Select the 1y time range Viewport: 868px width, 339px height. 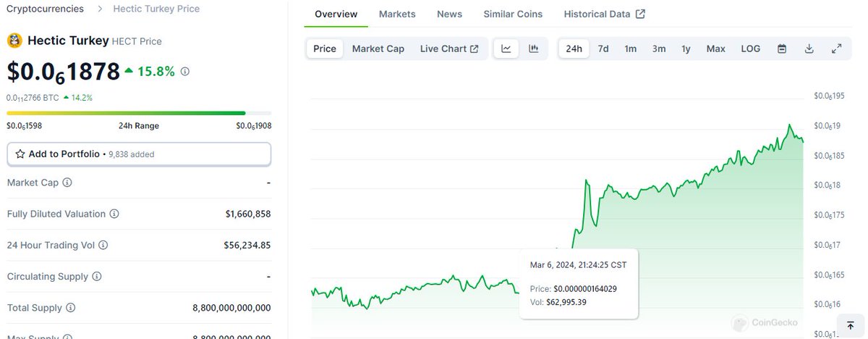tap(686, 49)
